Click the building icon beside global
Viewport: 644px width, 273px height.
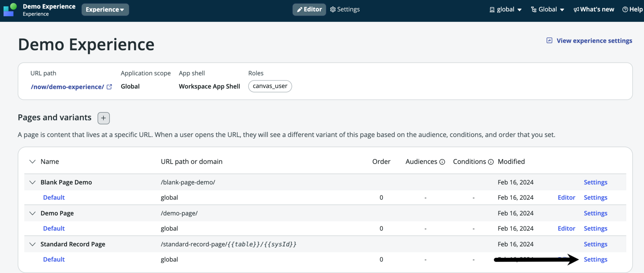492,10
